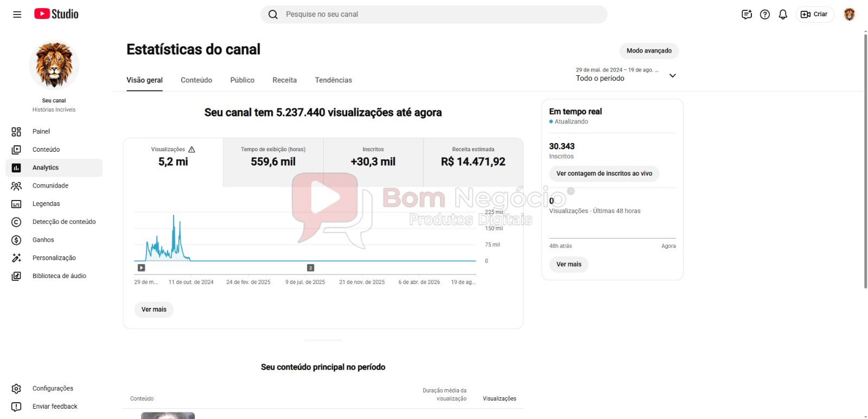The width and height of the screenshot is (868, 419).
Task: Click the lion channel profile picture
Action: 54,65
